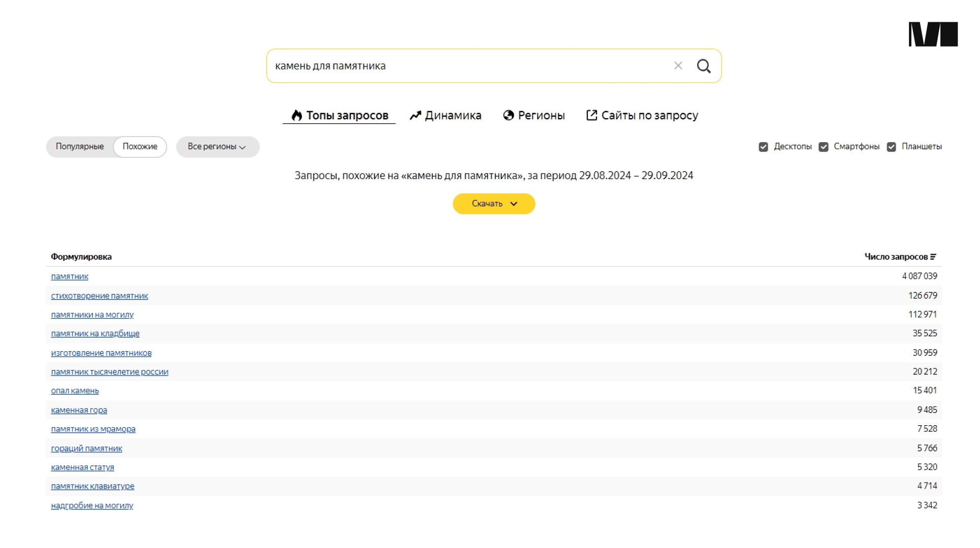Toggle the Смартфоны checkbox
Screen dimensions: 980x548
(824, 147)
